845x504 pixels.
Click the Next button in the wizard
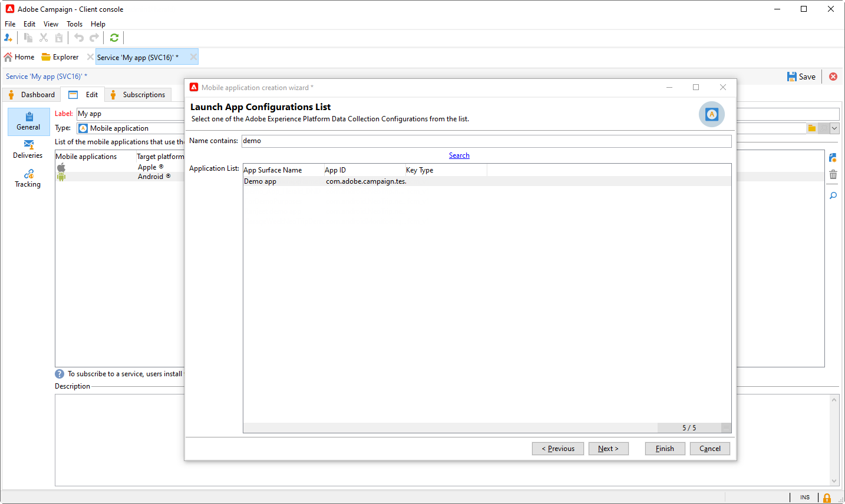(608, 449)
